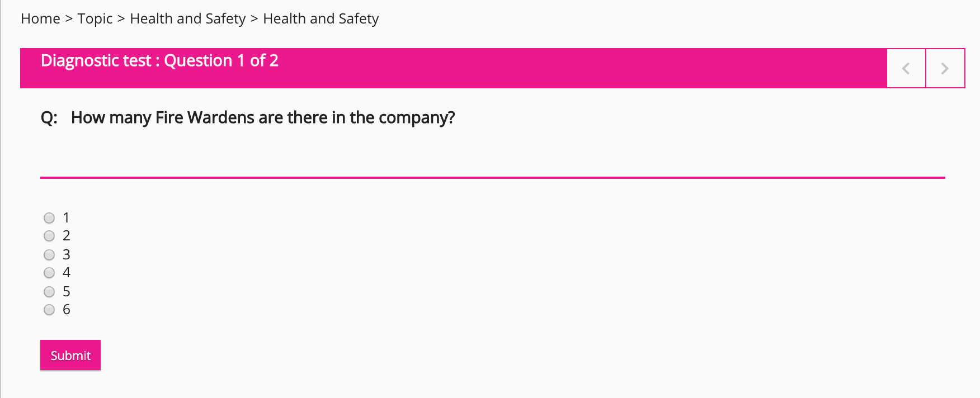The width and height of the screenshot is (980, 398).
Task: Go to the next question arrow
Action: pyautogui.click(x=945, y=68)
